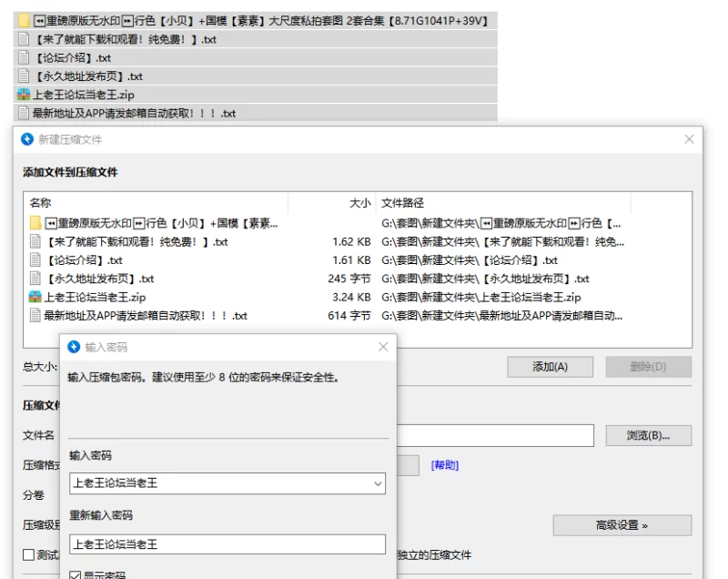Sort the file list by 大小 column
This screenshot has height=579, width=728.
[359, 203]
